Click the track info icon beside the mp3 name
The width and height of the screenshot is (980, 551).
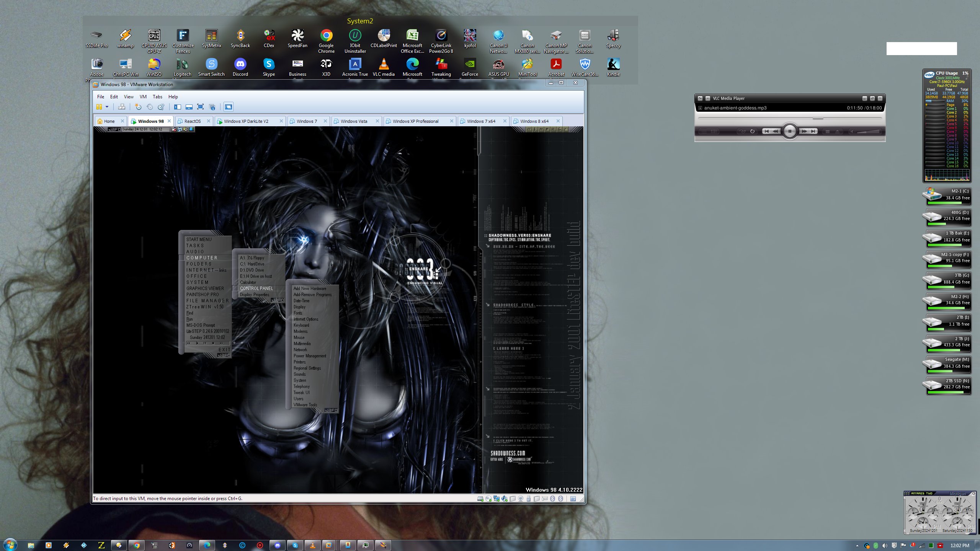pos(700,108)
